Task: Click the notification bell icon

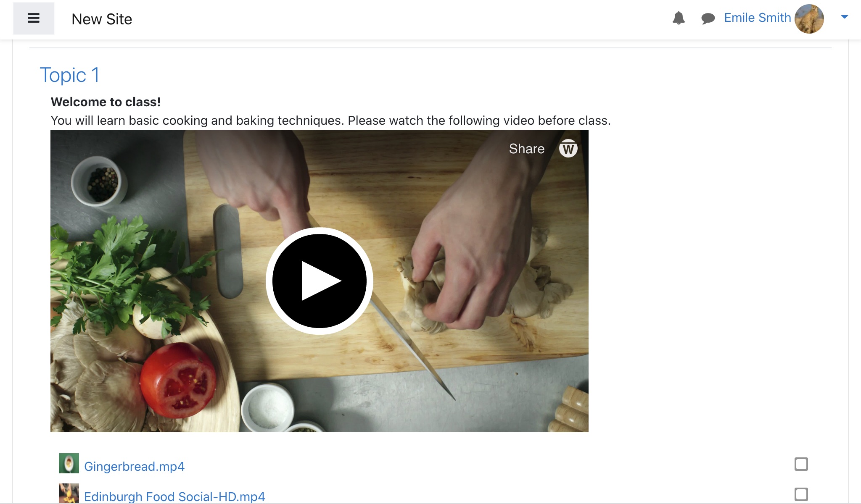Action: (680, 18)
